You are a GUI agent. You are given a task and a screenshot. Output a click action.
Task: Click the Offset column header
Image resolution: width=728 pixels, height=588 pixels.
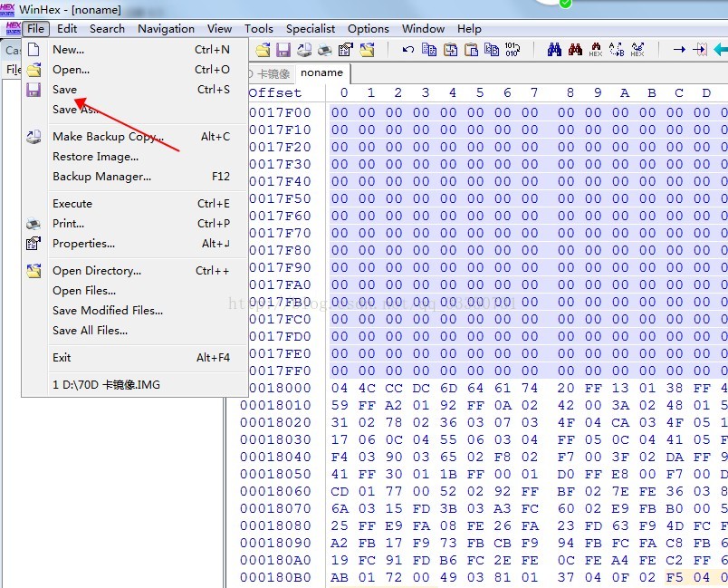point(275,93)
